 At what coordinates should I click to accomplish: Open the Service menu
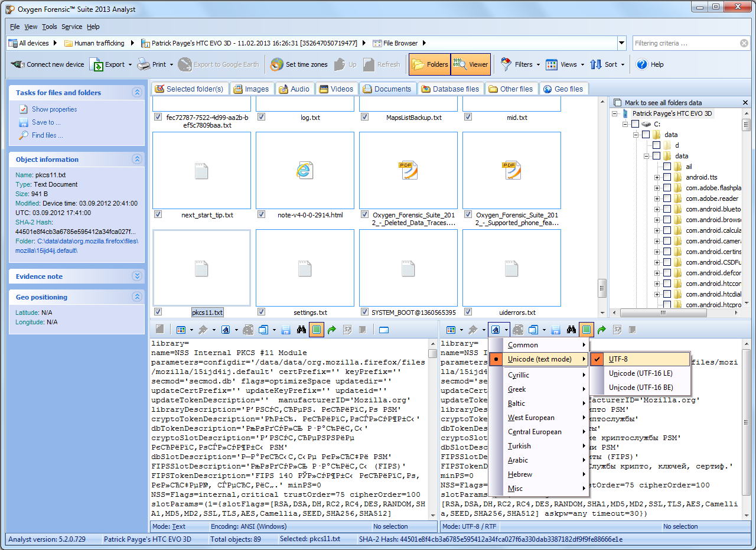72,27
